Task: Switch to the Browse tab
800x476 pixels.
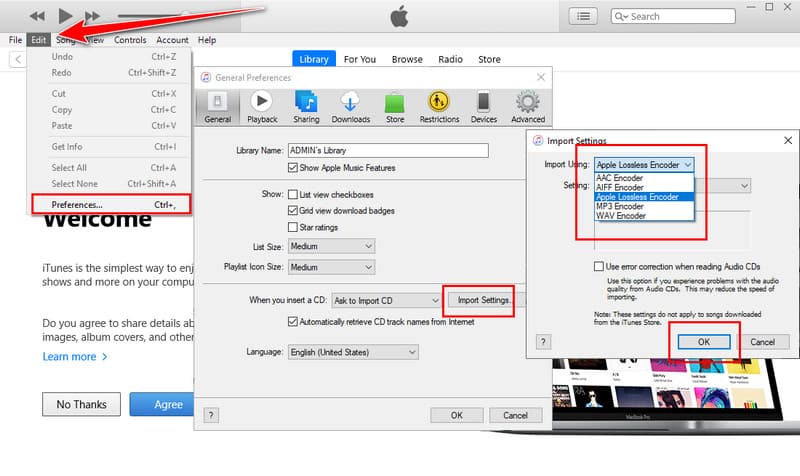Action: pyautogui.click(x=407, y=59)
